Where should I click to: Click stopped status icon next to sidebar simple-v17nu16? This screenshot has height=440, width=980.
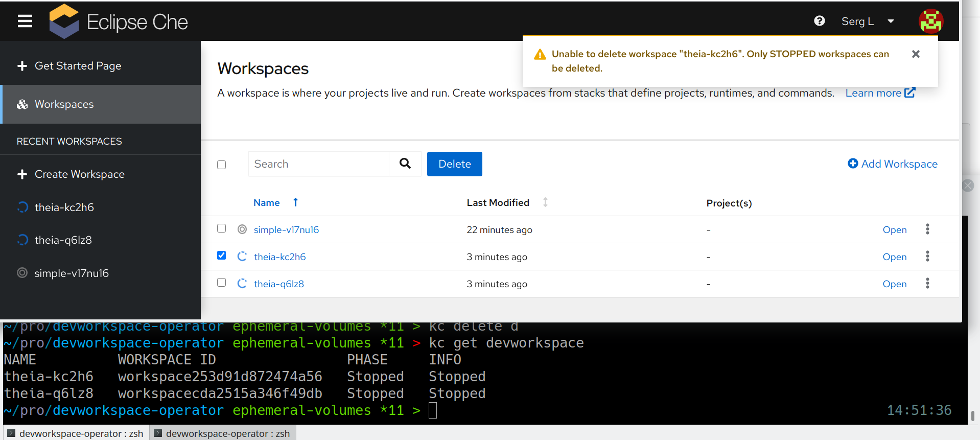coord(22,273)
